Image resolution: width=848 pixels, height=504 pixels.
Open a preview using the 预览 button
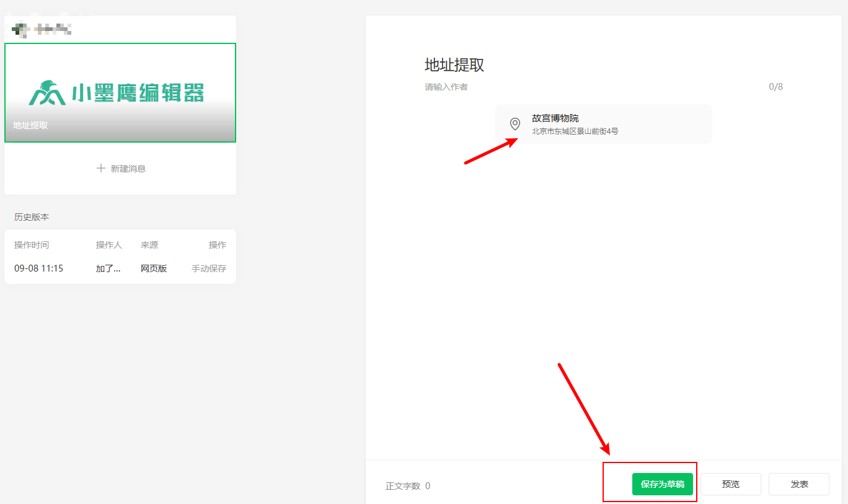coord(730,484)
